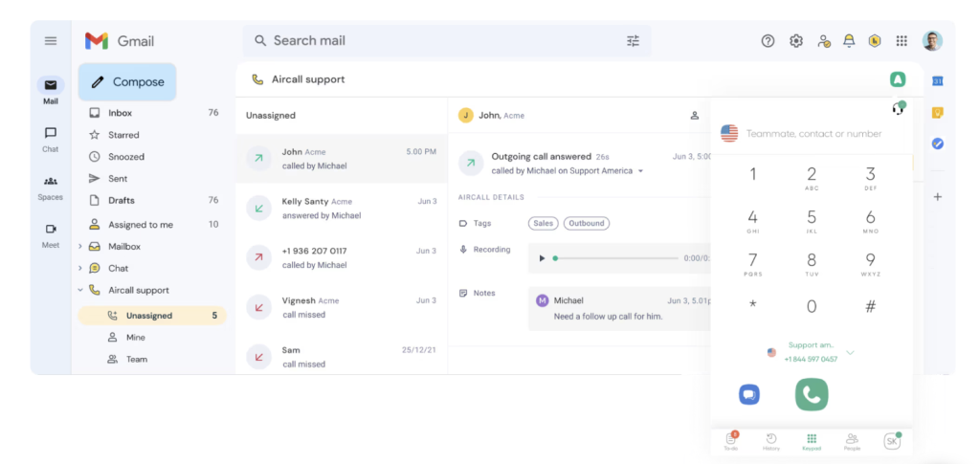Open the Google account avatar
The height and width of the screenshot is (464, 980).
pyautogui.click(x=932, y=41)
